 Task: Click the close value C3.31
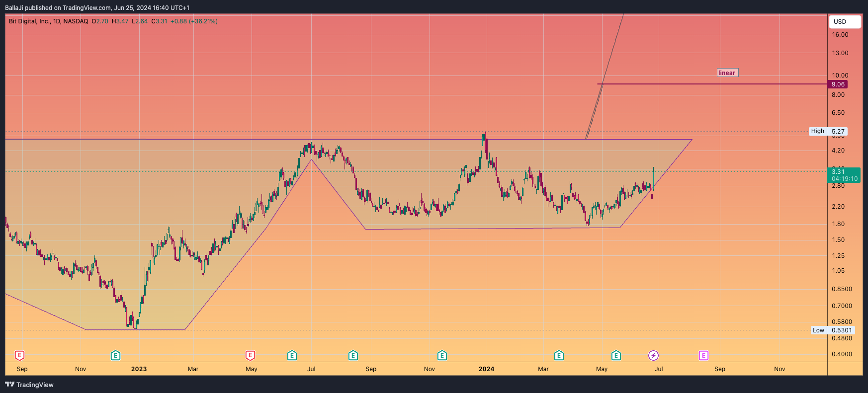click(x=160, y=21)
